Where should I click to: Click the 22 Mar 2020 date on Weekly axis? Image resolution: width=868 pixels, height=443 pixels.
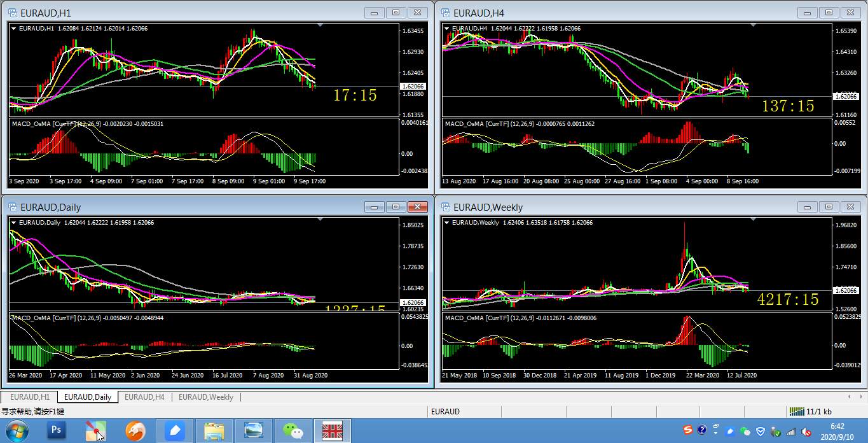tap(704, 376)
